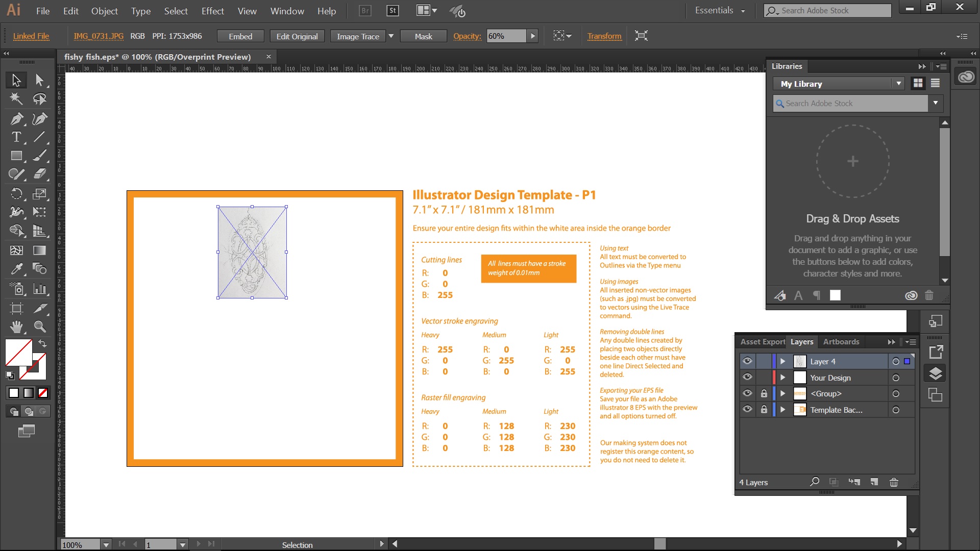Click the Opacity value field

click(506, 36)
